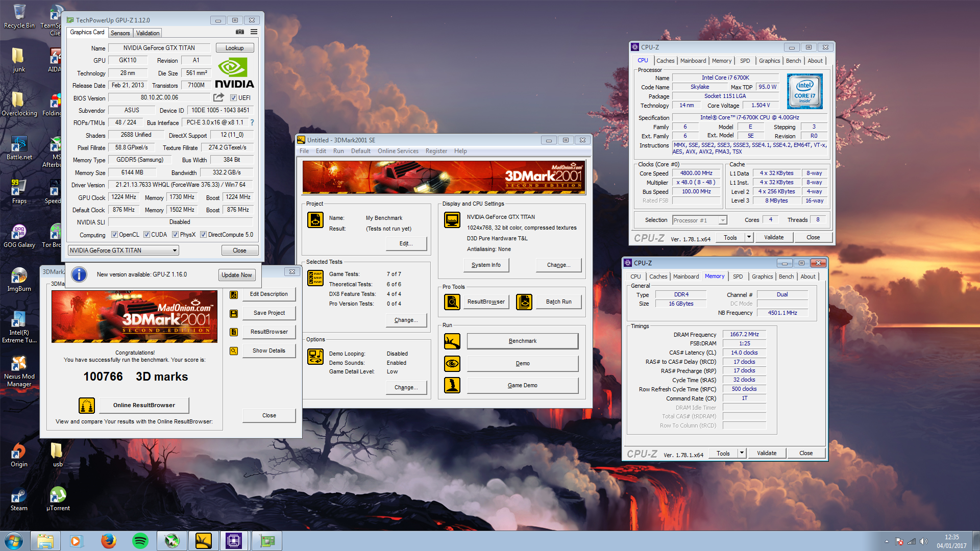The height and width of the screenshot is (551, 980).
Task: Click the Lookup button in GPU-Z
Action: [x=235, y=48]
